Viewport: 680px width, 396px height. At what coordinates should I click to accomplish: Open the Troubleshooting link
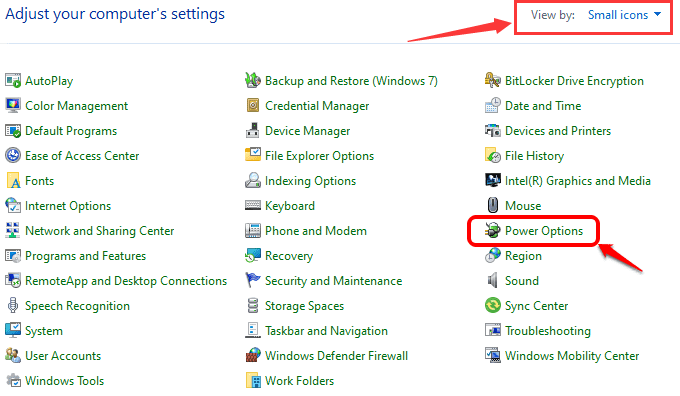coord(548,331)
